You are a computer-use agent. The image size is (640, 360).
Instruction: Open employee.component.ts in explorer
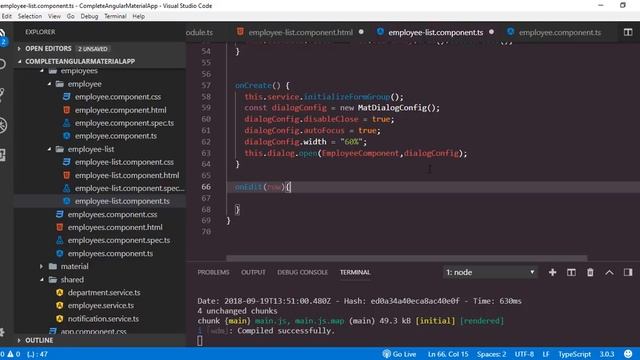click(116, 136)
